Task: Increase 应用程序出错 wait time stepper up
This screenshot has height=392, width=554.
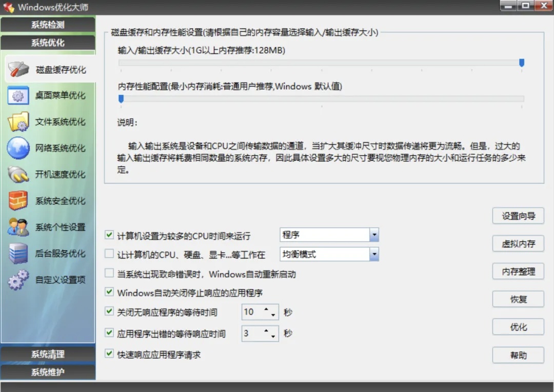Action: point(266,331)
